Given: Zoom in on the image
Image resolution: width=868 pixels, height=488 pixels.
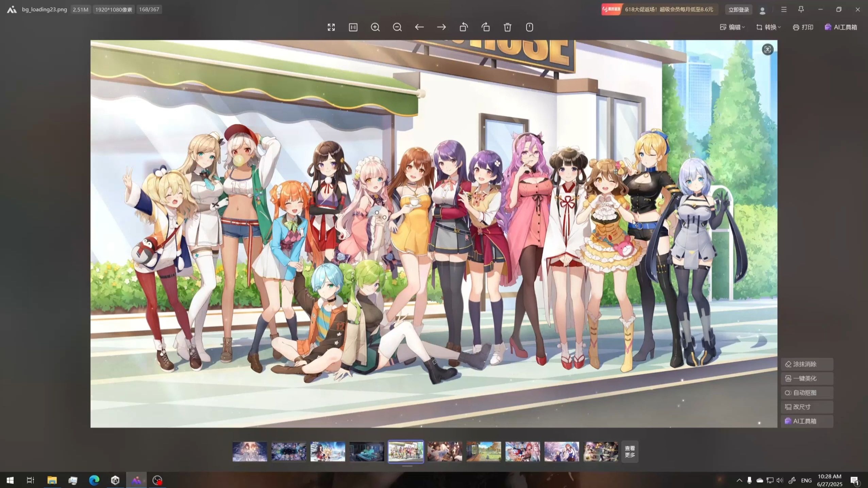Looking at the screenshot, I should pos(375,27).
